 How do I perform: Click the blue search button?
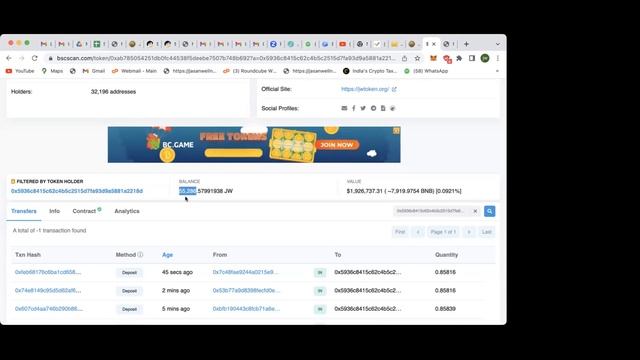click(489, 211)
